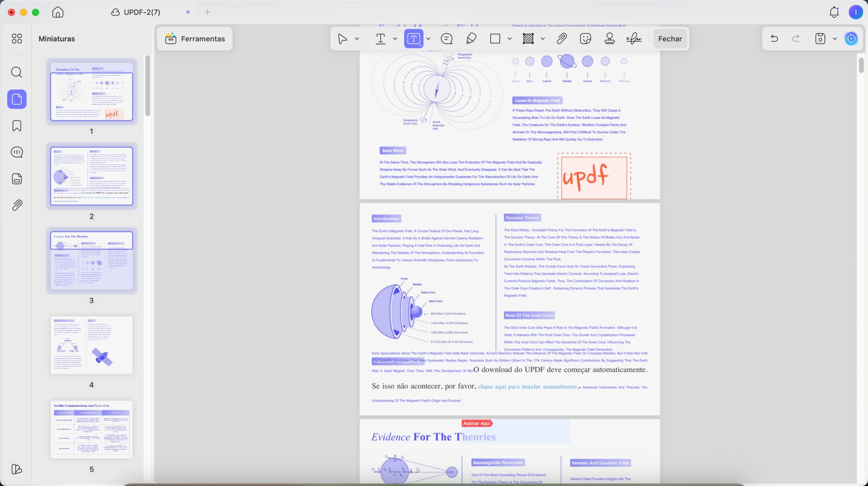Click the Loses Its Magnetic Field heading
Viewport: 868px width, 486px height.
[x=537, y=100]
